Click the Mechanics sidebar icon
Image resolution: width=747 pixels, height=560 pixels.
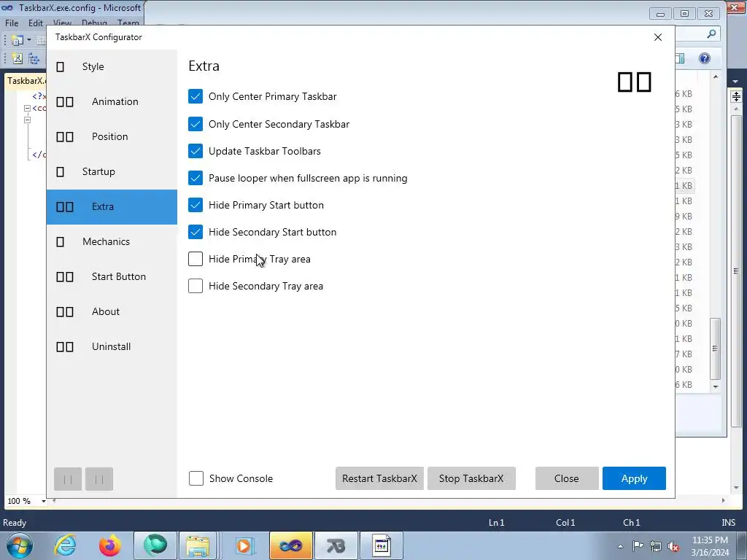60,242
